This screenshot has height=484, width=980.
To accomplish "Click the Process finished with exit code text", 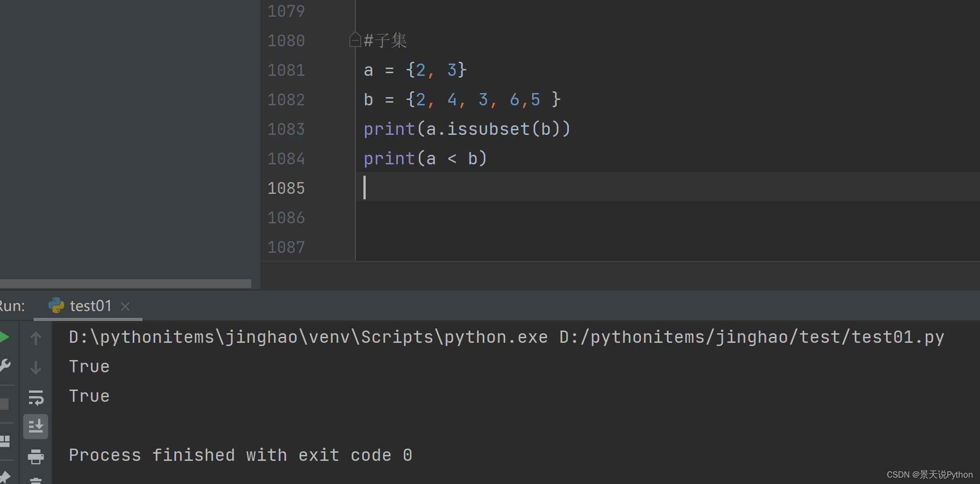I will tap(240, 455).
